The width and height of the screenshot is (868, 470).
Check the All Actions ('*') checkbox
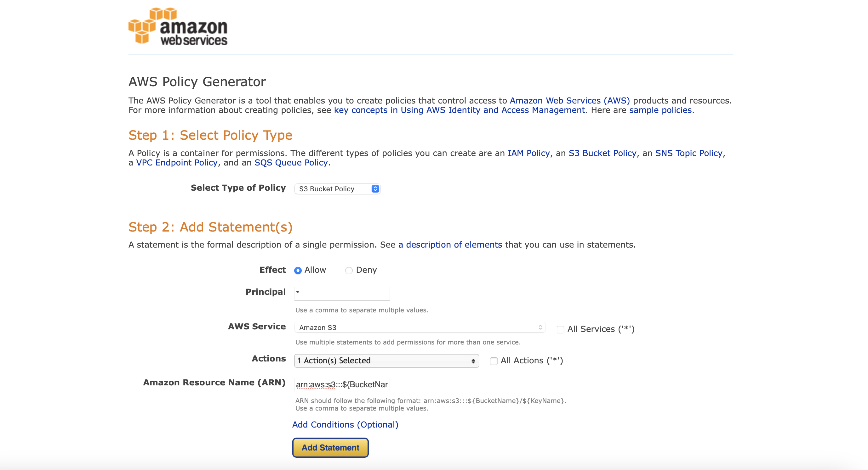(x=494, y=361)
